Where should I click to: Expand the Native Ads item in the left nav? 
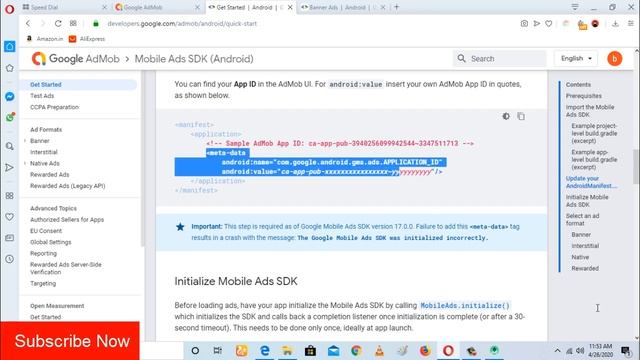point(25,163)
